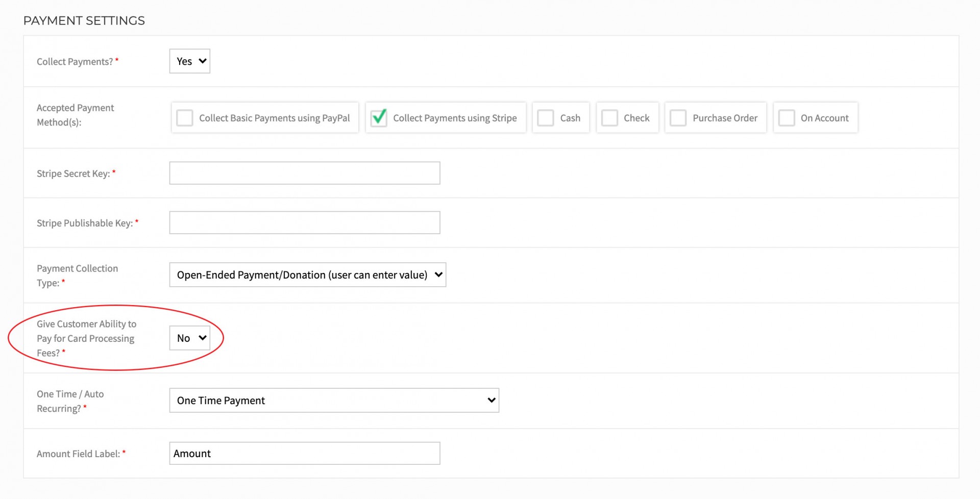This screenshot has width=980, height=499.
Task: Click the Stripe Publishable Key input field
Action: pos(305,222)
